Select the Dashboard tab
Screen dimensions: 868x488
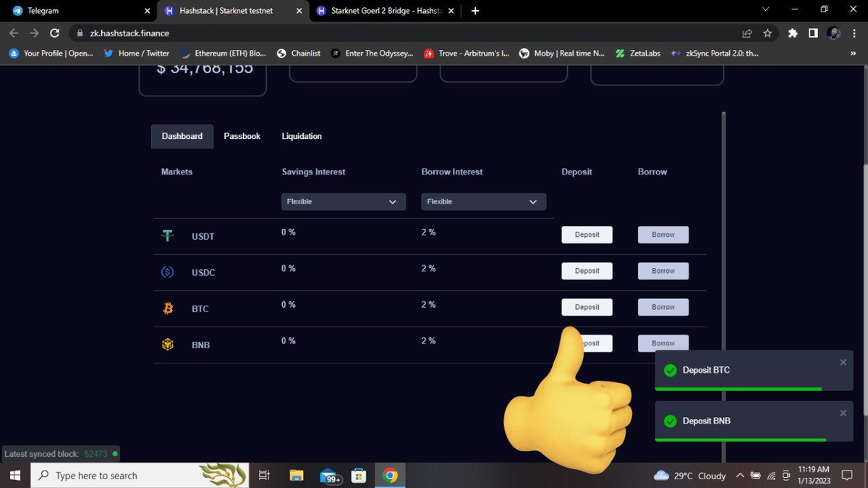click(x=182, y=136)
